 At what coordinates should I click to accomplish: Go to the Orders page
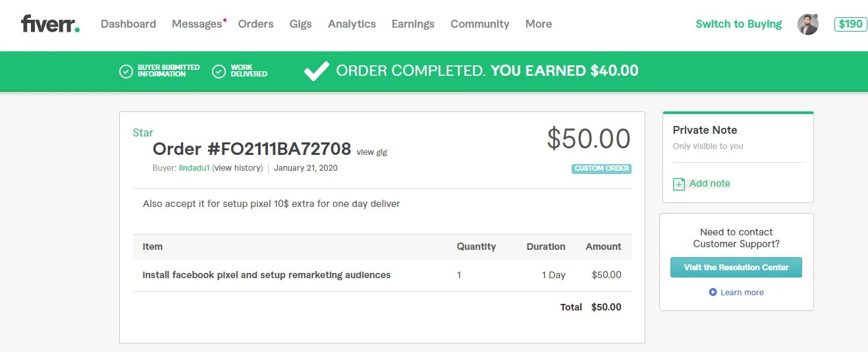[x=256, y=24]
